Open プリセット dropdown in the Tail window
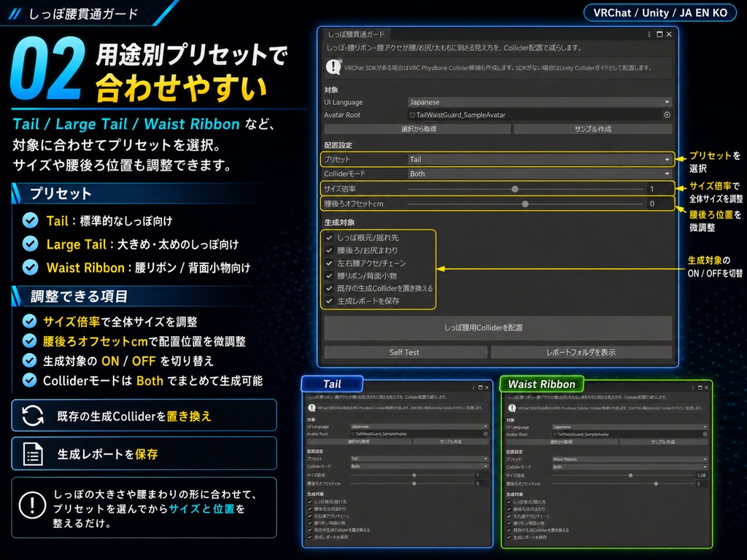 (x=419, y=459)
